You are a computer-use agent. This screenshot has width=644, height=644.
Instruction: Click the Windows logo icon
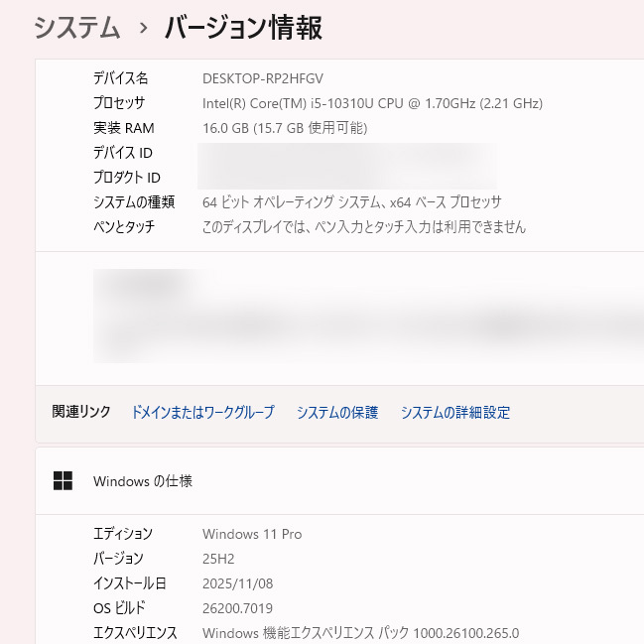(x=64, y=481)
